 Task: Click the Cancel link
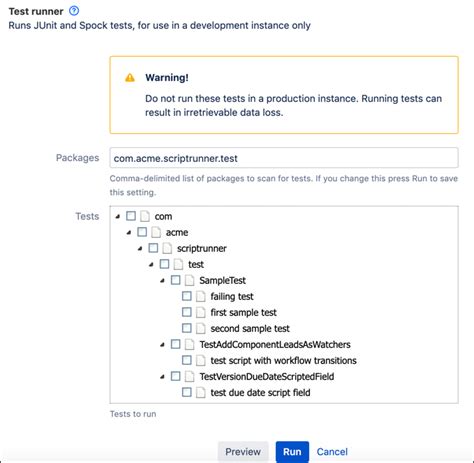(x=332, y=452)
